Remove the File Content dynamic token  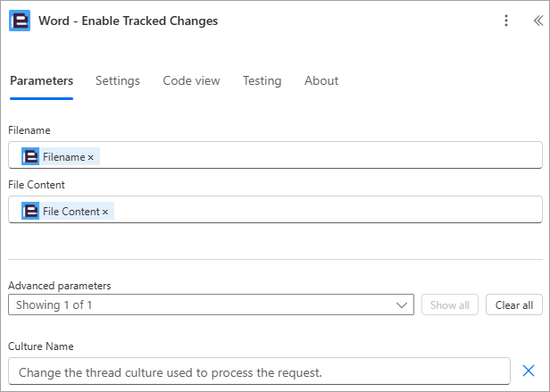[x=105, y=212]
